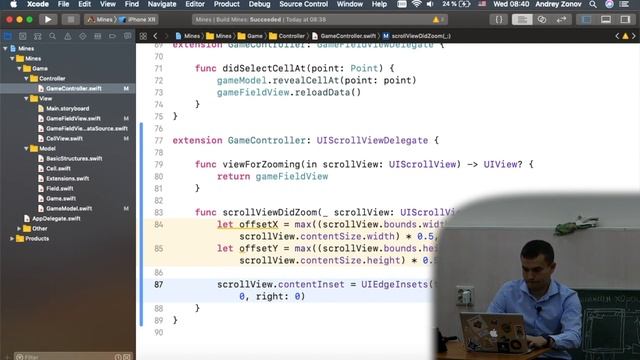Show the Issue navigator
Screen dimensions: 640x360
click(x=68, y=36)
